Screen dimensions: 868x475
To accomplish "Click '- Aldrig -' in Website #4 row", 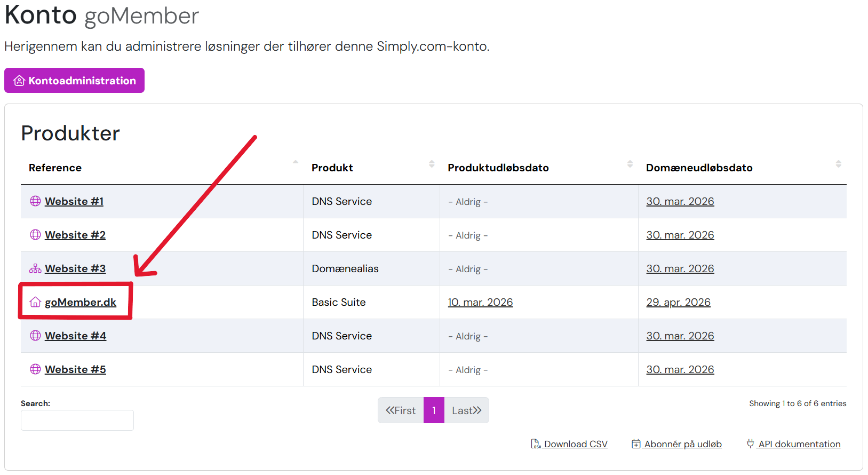I will click(x=468, y=336).
